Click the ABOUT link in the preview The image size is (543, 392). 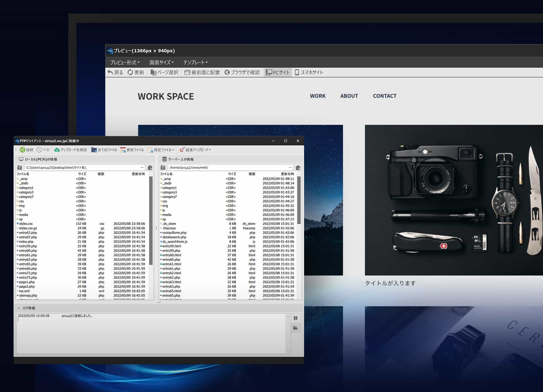(349, 96)
